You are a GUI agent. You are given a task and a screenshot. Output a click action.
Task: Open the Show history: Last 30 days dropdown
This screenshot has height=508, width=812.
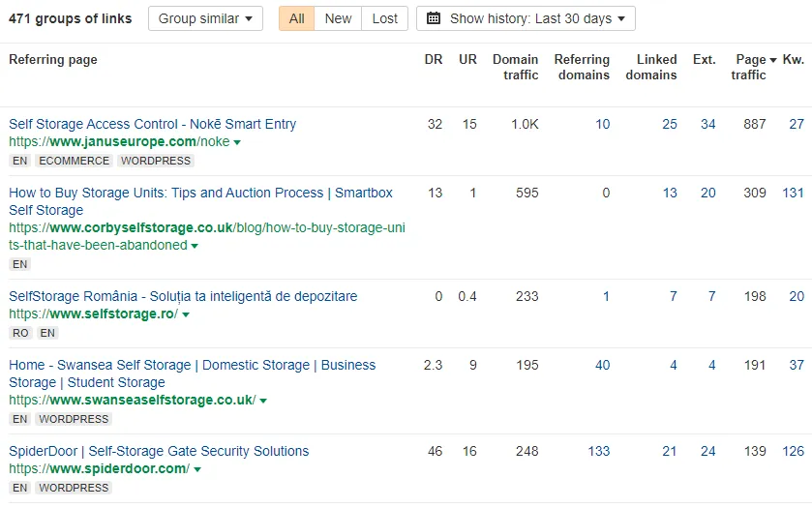(526, 18)
